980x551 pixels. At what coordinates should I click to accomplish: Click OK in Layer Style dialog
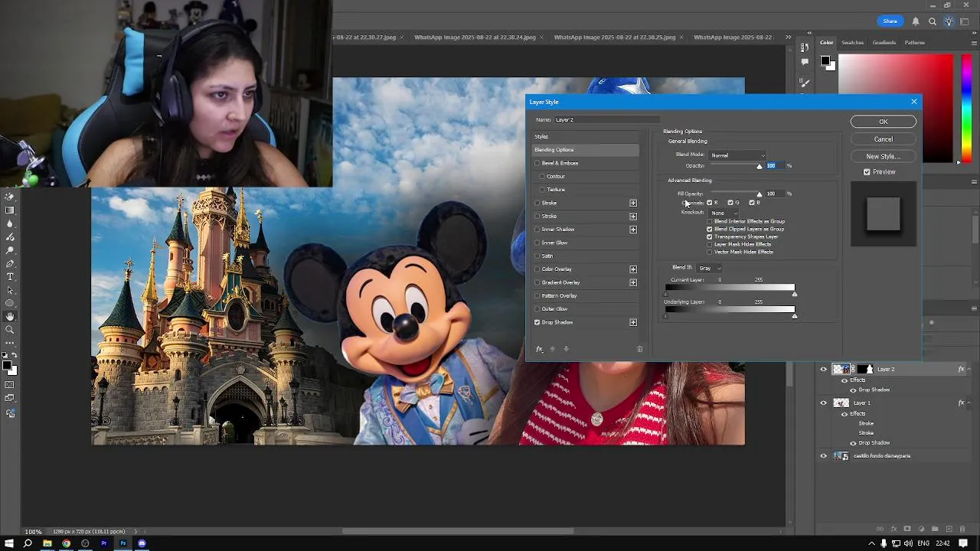pos(883,122)
